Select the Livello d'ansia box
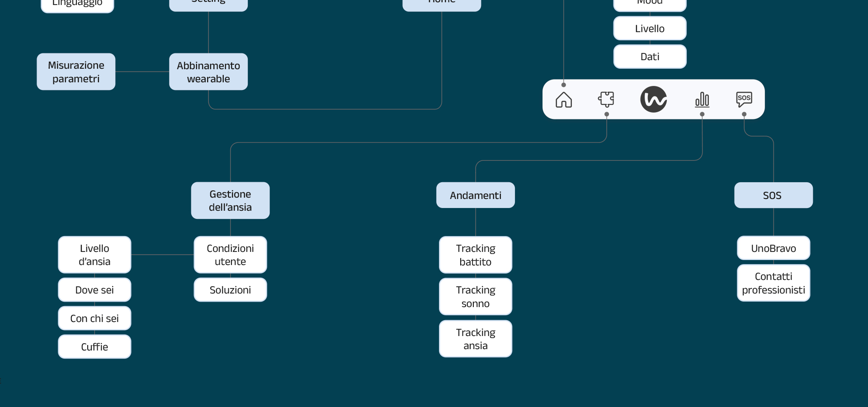Viewport: 868px width, 407px height. tap(94, 255)
